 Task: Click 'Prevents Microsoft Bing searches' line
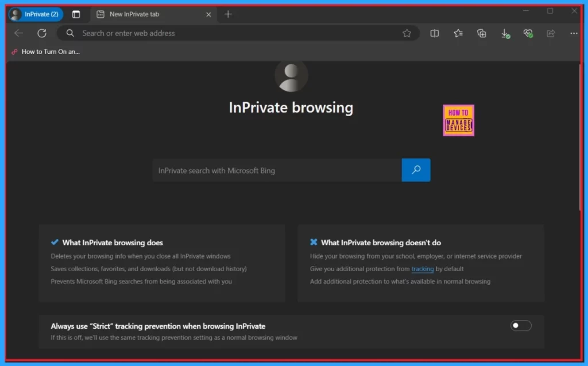point(141,281)
